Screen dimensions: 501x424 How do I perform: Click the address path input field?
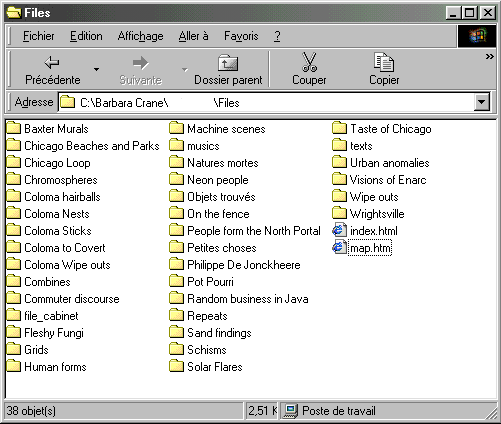[x=266, y=102]
